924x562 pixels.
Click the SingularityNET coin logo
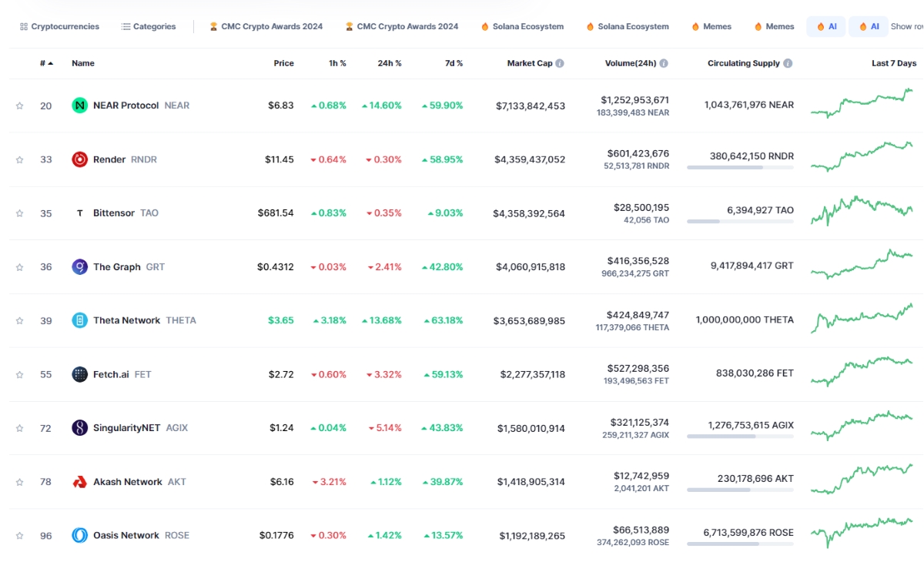pos(79,428)
